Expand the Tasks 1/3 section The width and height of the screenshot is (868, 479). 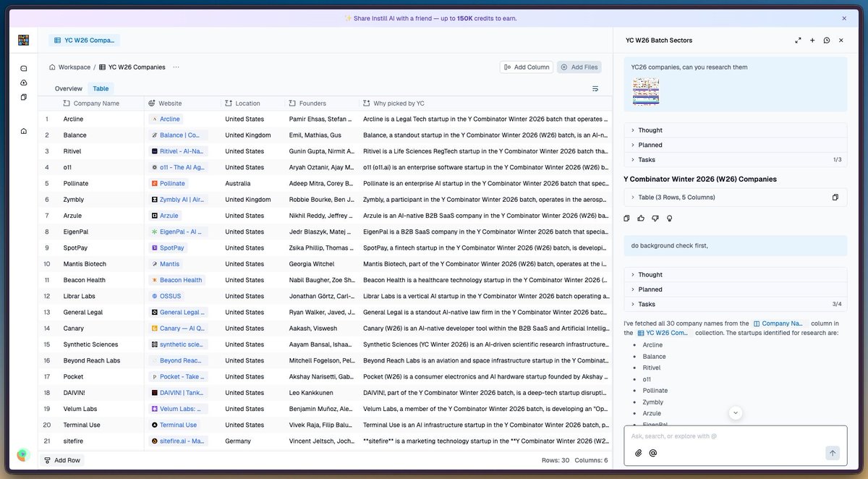point(736,159)
